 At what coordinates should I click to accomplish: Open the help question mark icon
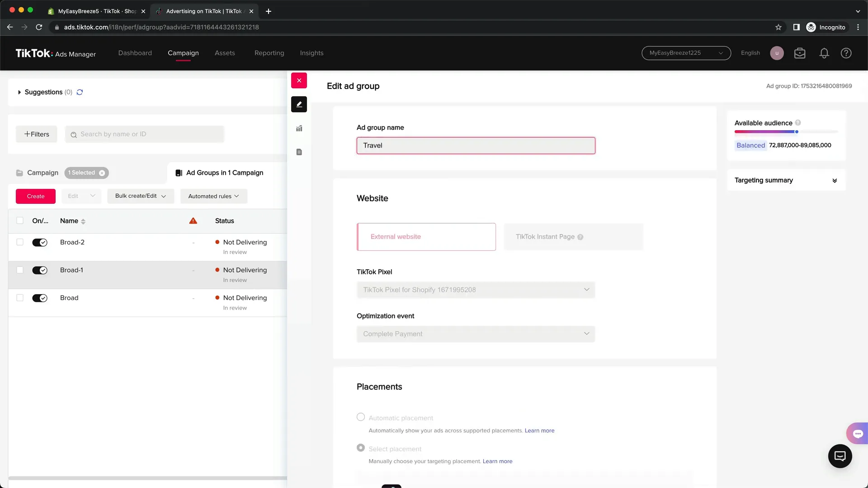point(846,53)
